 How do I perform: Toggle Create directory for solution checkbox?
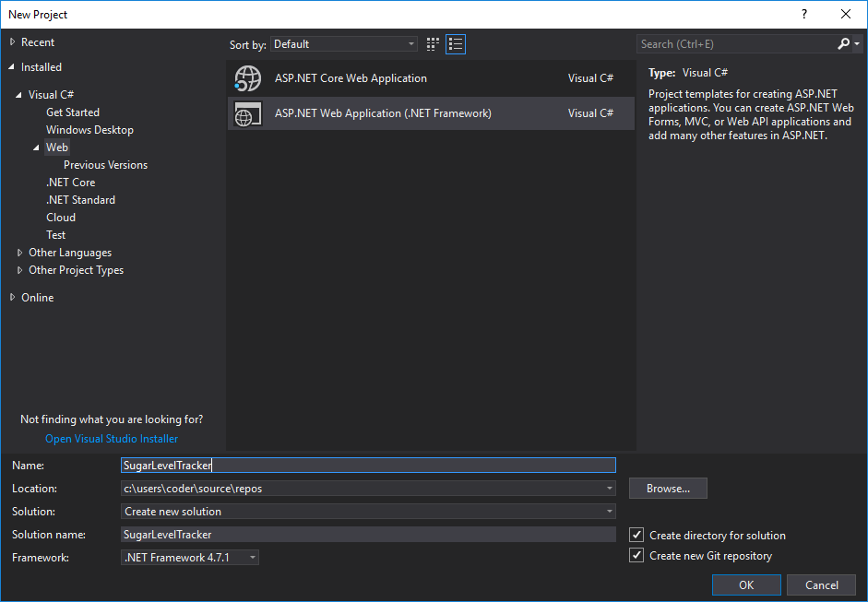(x=636, y=535)
